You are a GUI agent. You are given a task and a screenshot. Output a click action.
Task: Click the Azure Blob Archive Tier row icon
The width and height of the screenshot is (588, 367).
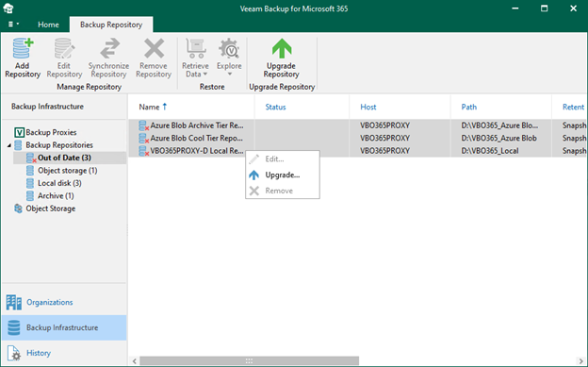coord(143,125)
